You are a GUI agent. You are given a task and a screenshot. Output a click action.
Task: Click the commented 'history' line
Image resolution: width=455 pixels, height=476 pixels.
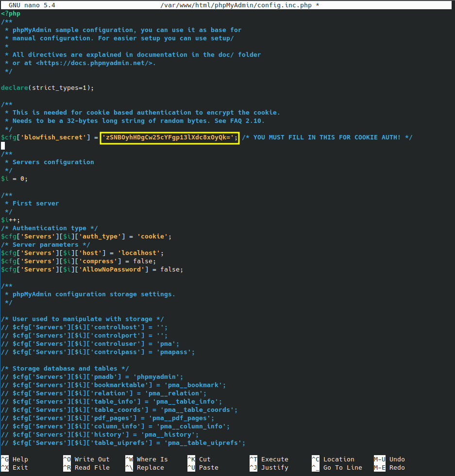(x=100, y=435)
